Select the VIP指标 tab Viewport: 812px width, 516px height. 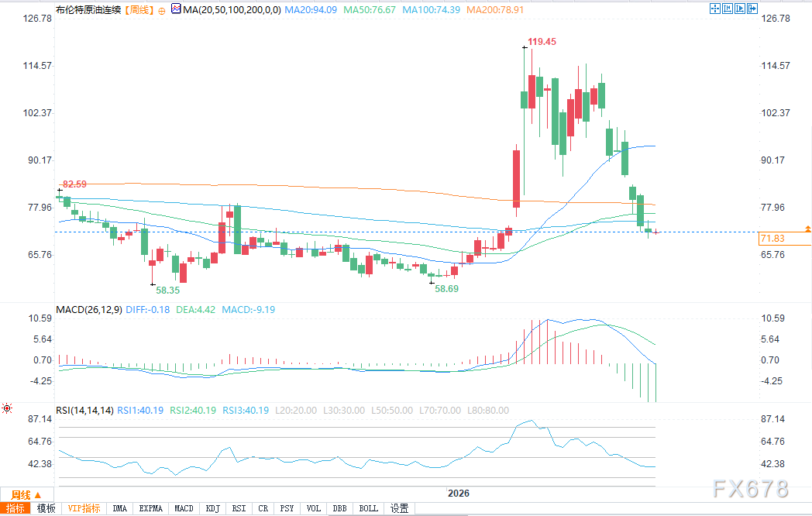point(84,509)
